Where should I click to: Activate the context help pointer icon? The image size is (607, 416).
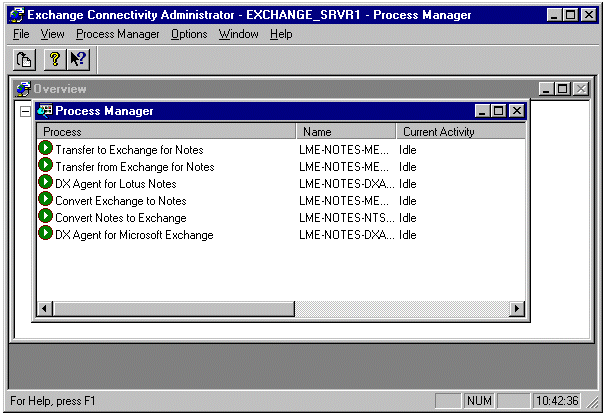click(x=79, y=60)
